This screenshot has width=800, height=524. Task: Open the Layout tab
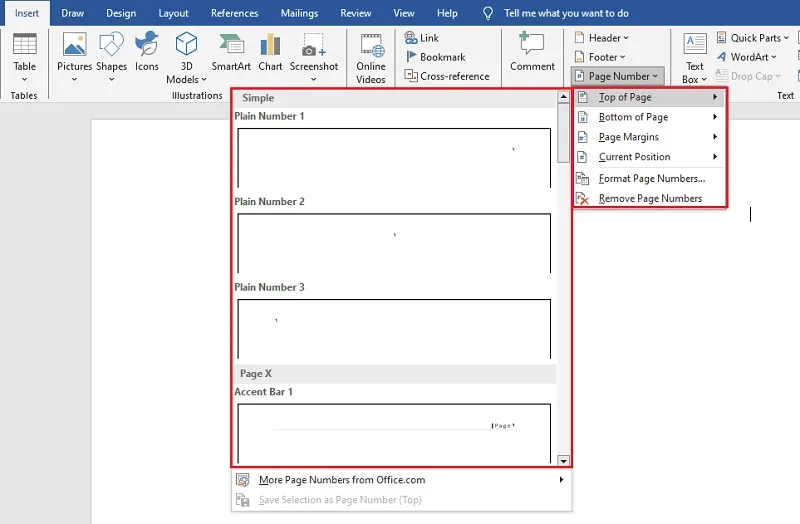pyautogui.click(x=173, y=13)
